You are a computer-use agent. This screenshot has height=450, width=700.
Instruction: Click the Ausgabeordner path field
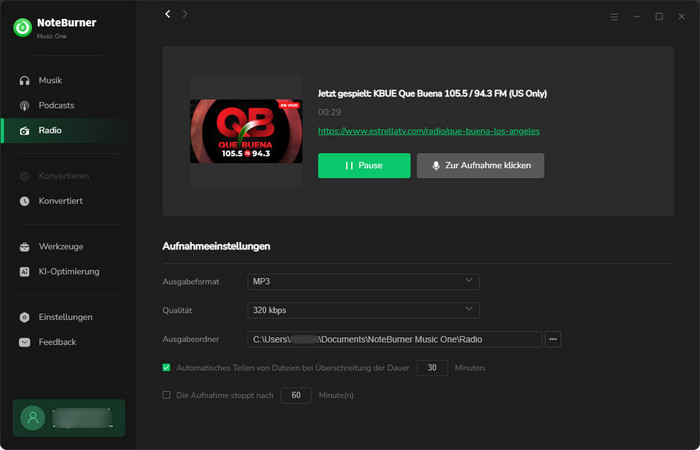(395, 339)
